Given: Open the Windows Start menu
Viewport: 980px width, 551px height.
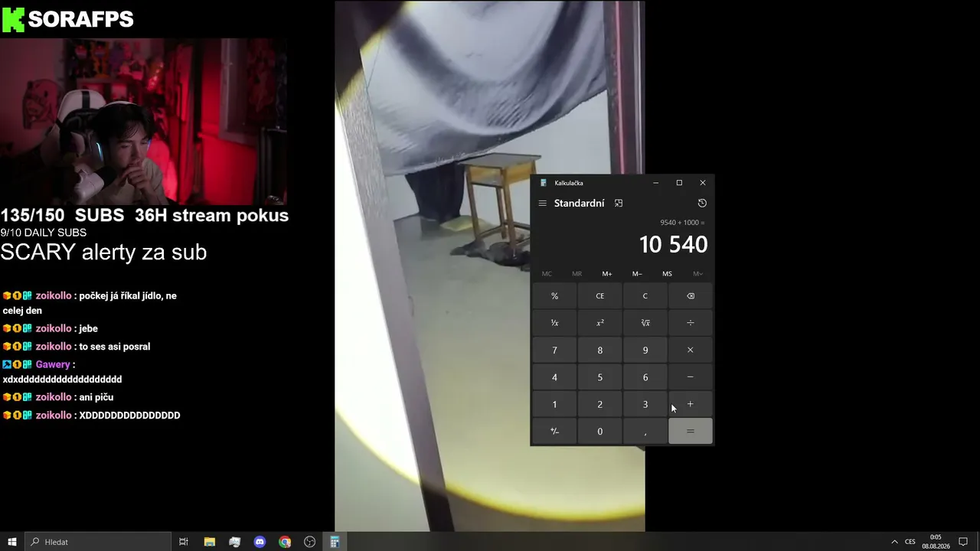Looking at the screenshot, I should coord(12,542).
